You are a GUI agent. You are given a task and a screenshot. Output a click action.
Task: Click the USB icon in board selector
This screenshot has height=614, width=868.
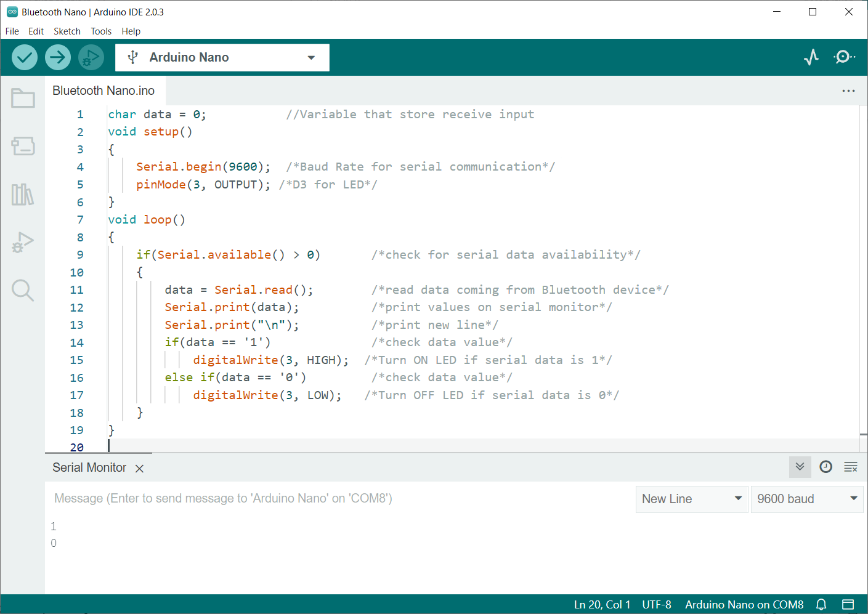click(132, 57)
